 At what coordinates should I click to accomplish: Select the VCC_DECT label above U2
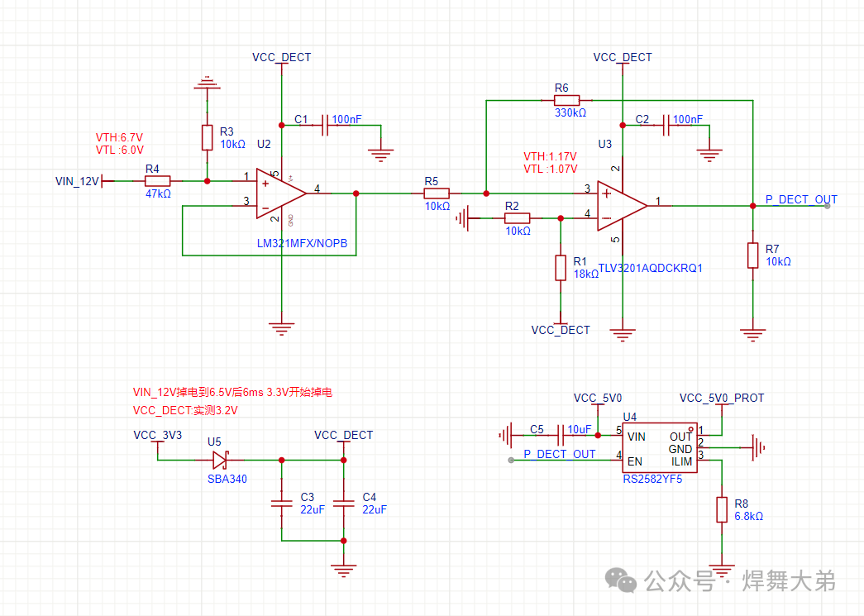click(282, 57)
